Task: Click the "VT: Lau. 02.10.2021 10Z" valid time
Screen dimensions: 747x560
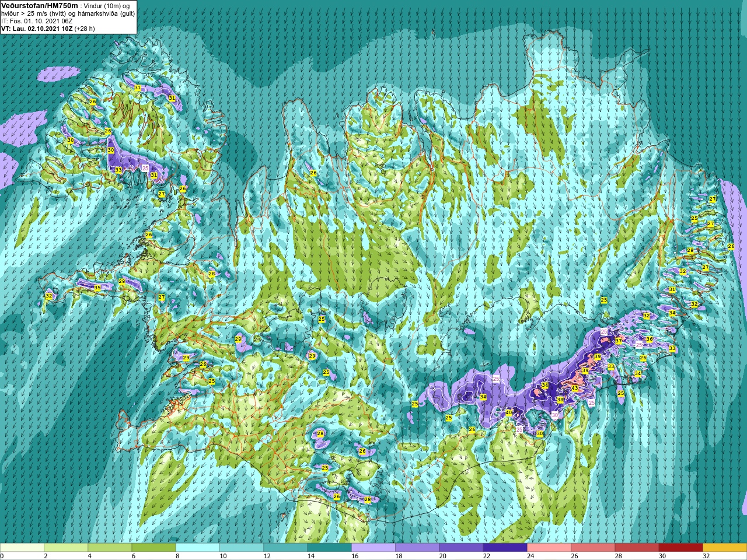Action: click(x=37, y=29)
